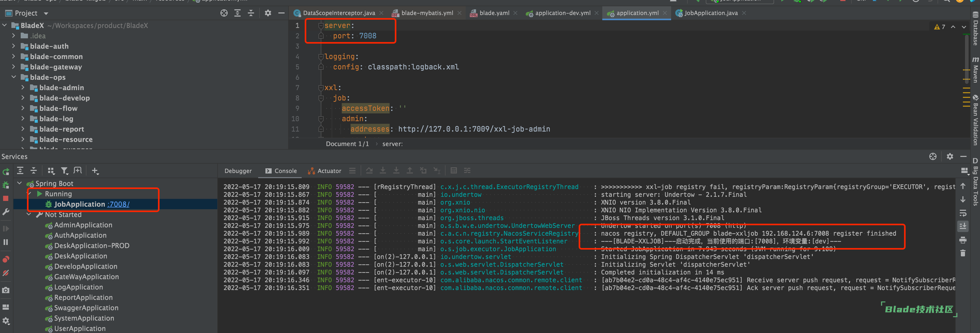Viewport: 980px width, 333px height.
Task: Open run configuration wrench in Services sidebar
Action: click(6, 212)
